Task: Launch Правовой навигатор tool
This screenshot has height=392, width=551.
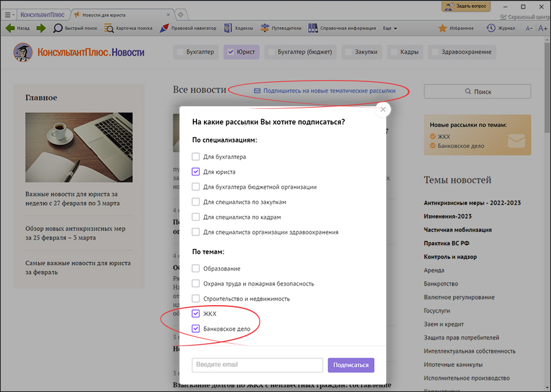Action: pyautogui.click(x=165, y=28)
